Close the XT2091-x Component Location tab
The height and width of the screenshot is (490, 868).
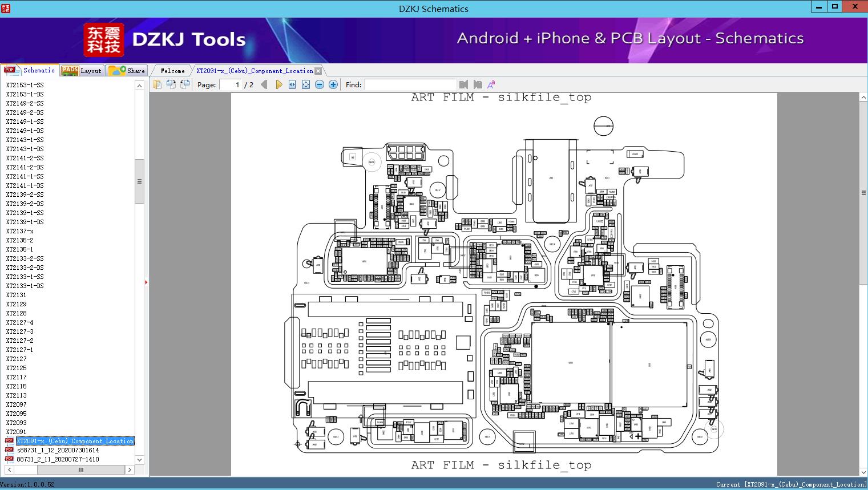(x=318, y=71)
